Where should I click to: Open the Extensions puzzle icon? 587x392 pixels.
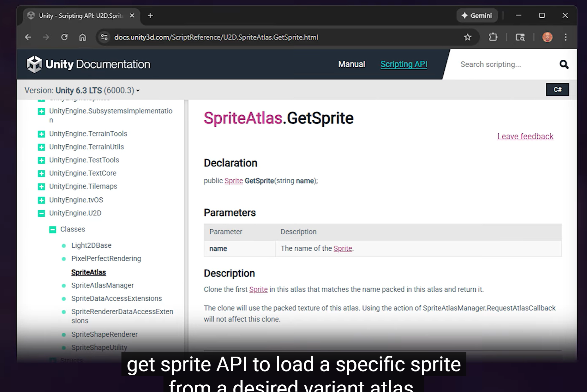click(x=493, y=37)
